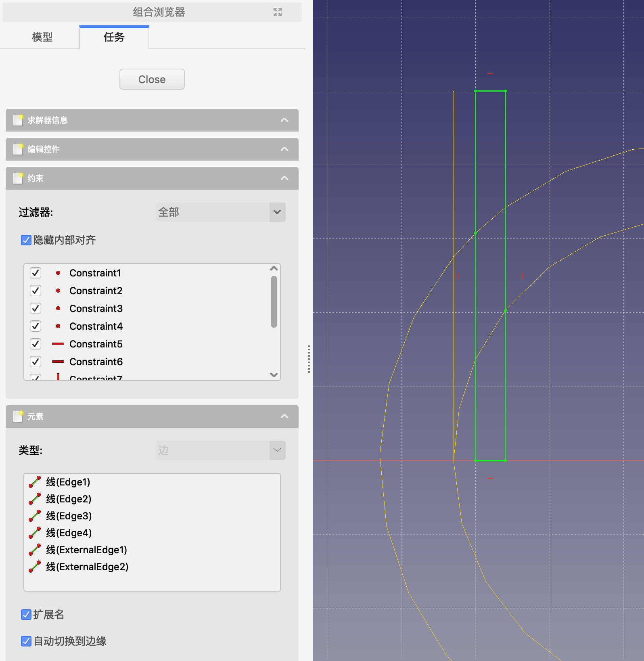Switch to the 模型 tab
The height and width of the screenshot is (661, 644).
pyautogui.click(x=42, y=37)
